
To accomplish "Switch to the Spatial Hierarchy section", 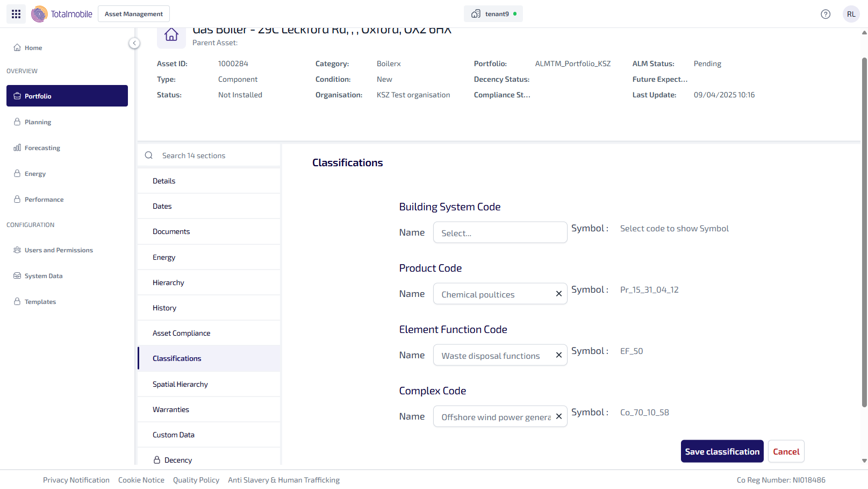I will 180,384.
